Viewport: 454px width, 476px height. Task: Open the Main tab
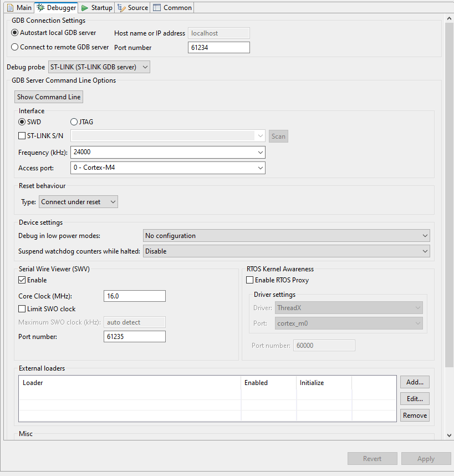tap(19, 8)
